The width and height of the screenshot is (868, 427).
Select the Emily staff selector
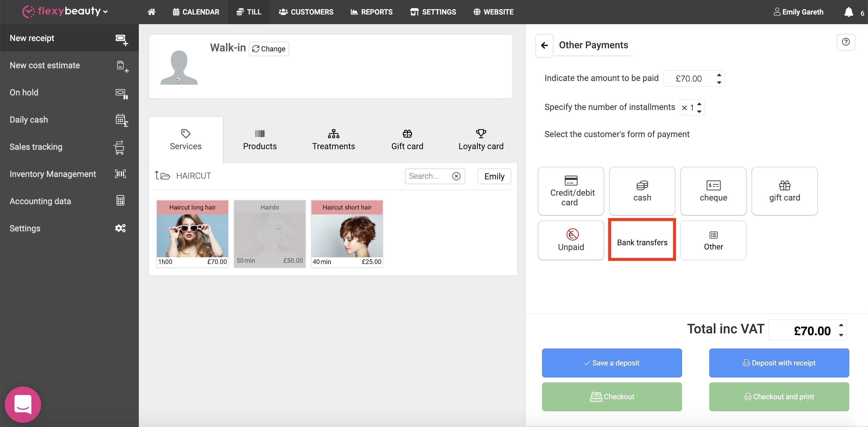click(494, 176)
